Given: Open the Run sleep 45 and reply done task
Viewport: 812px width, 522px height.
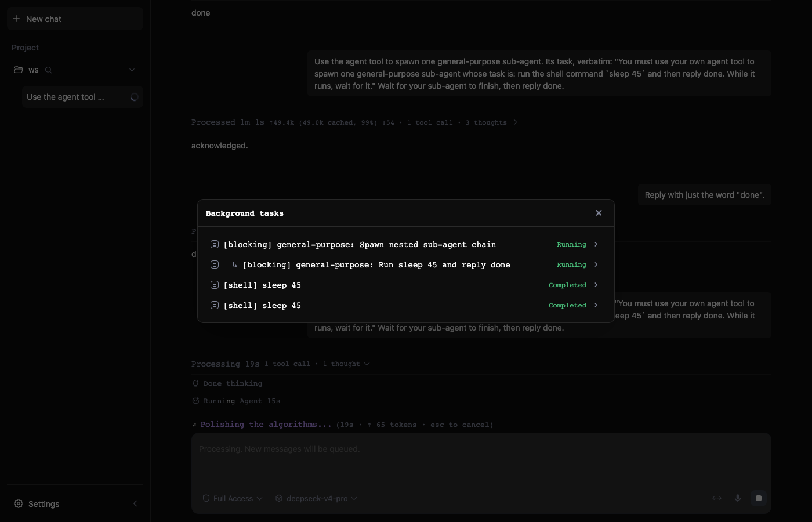Looking at the screenshot, I should [405, 264].
